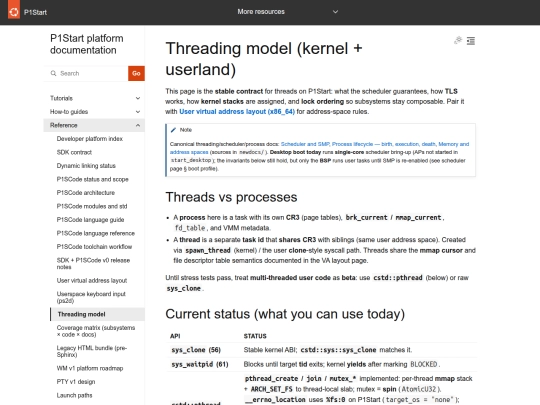Open Developer platform index page
This screenshot has height=405, width=540.
click(90, 139)
